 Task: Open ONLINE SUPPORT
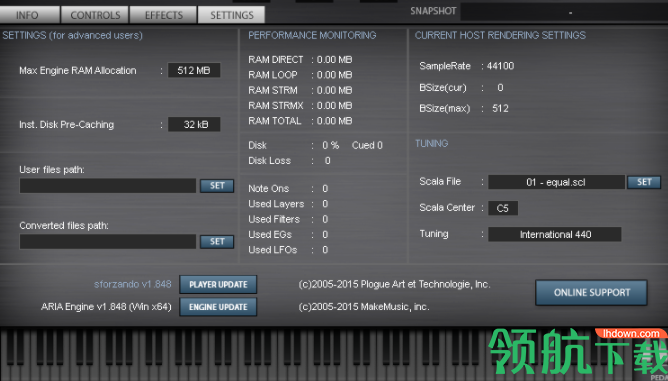click(591, 292)
